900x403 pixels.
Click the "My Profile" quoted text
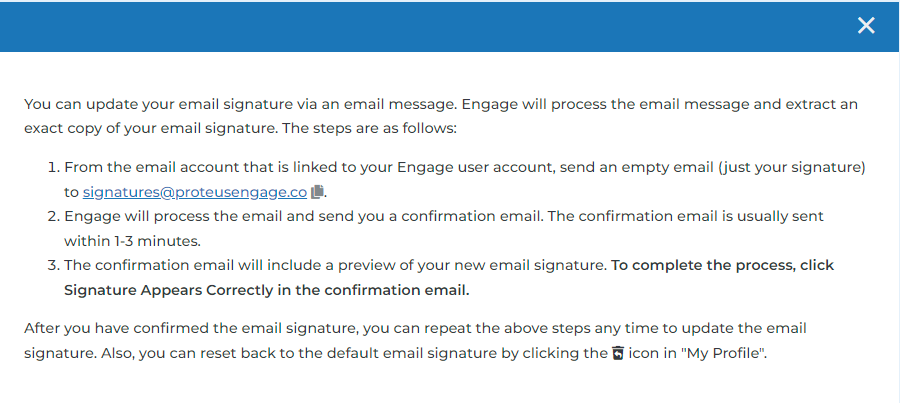[723, 353]
